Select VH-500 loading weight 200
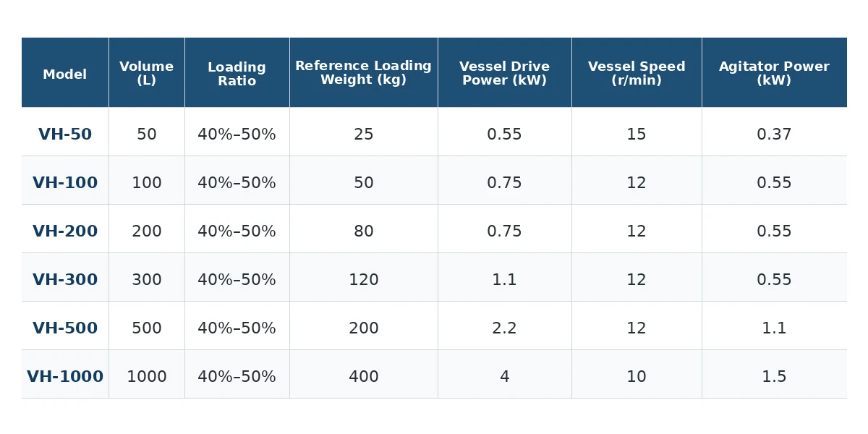This screenshot has height=434, width=868. point(364,328)
